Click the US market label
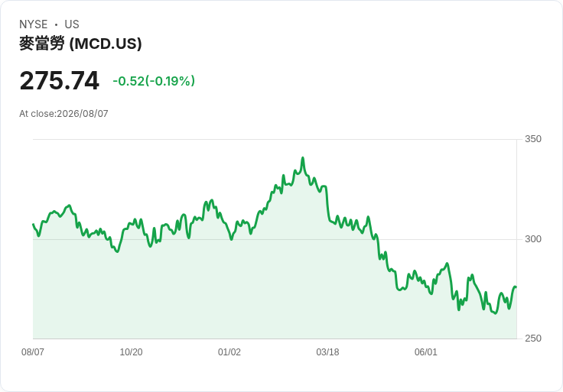The height and width of the screenshot is (392, 563). (x=72, y=24)
